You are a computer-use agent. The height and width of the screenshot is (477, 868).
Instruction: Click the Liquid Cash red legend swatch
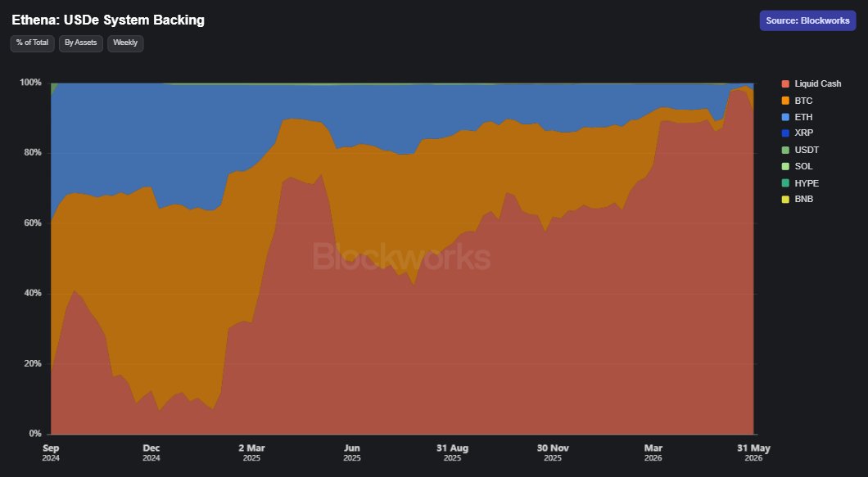point(785,84)
